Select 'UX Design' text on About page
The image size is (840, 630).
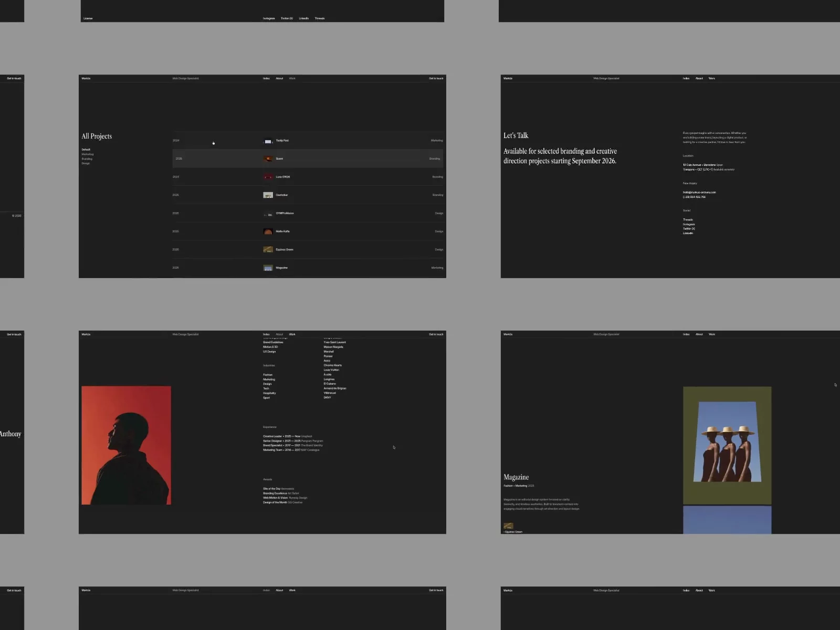[x=269, y=352]
